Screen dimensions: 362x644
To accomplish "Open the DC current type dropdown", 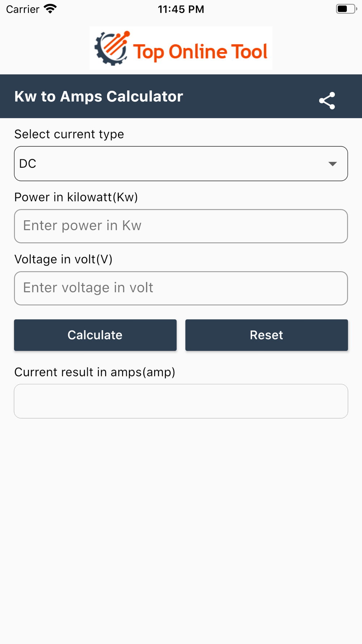I will tap(181, 164).
